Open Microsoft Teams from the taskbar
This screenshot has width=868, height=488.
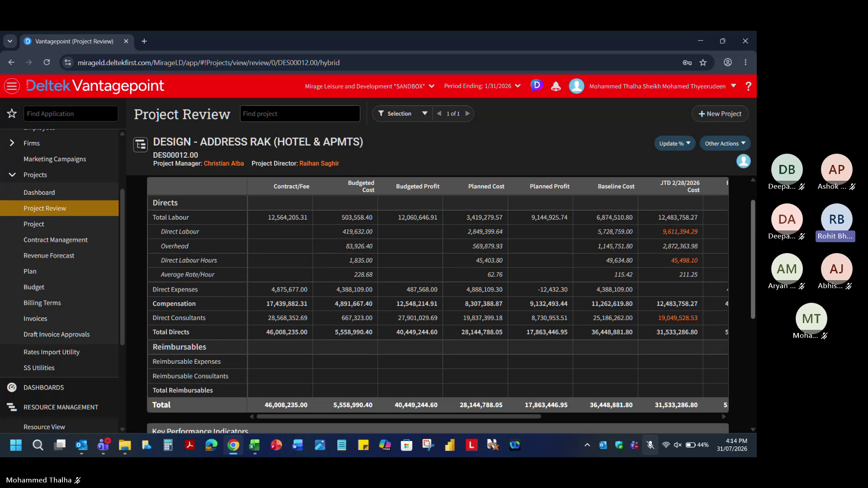[x=104, y=445]
